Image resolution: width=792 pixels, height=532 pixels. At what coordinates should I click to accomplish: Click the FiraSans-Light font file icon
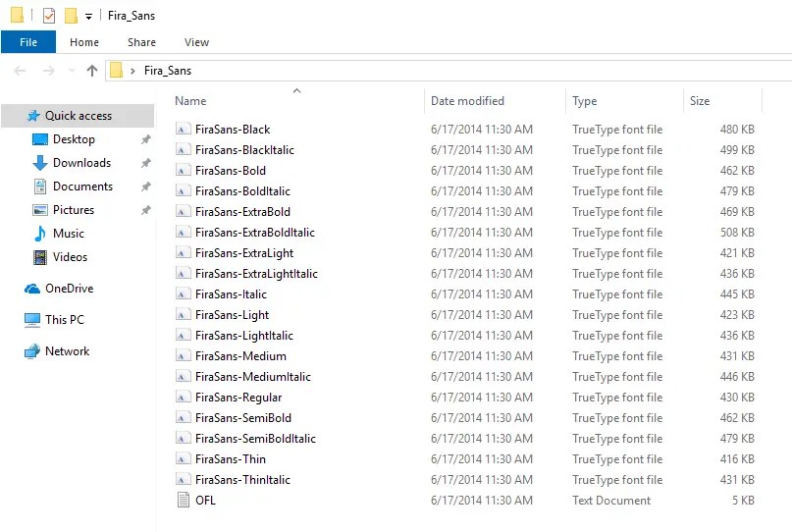[183, 314]
